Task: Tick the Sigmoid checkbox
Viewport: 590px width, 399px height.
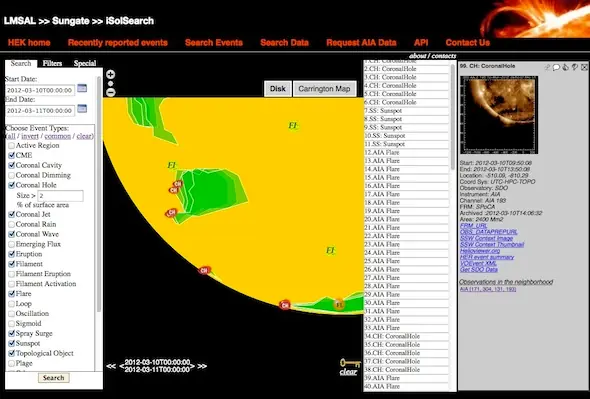Action: pyautogui.click(x=12, y=323)
